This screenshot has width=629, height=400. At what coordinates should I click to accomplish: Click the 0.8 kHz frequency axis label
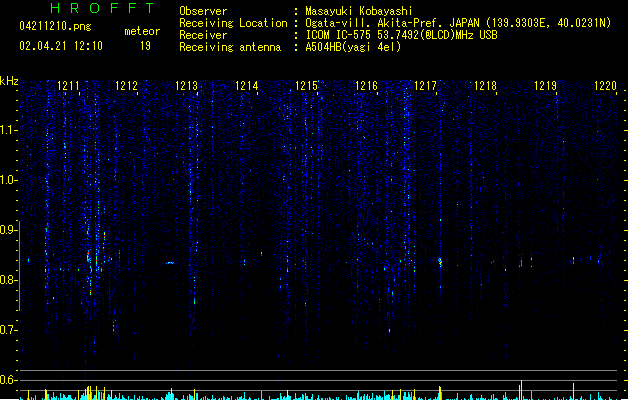(x=8, y=280)
